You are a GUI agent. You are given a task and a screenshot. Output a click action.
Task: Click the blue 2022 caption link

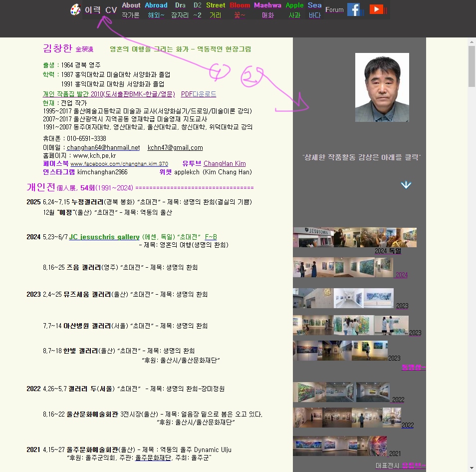(x=408, y=425)
